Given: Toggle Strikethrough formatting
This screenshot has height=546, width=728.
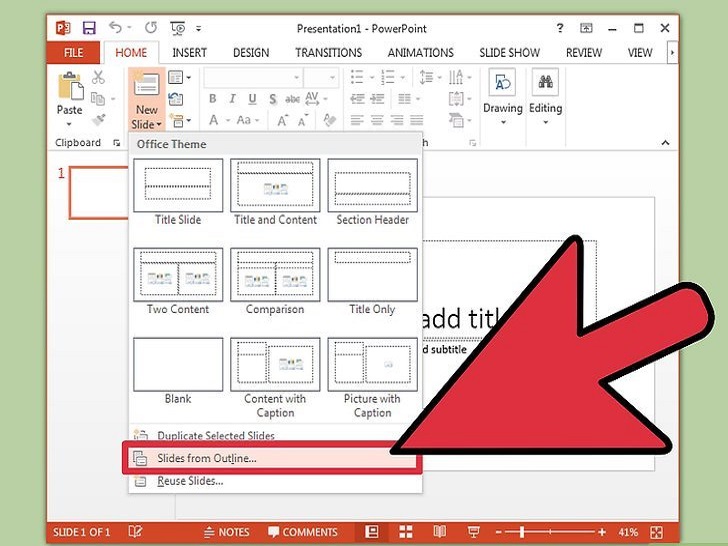Looking at the screenshot, I should 292,99.
